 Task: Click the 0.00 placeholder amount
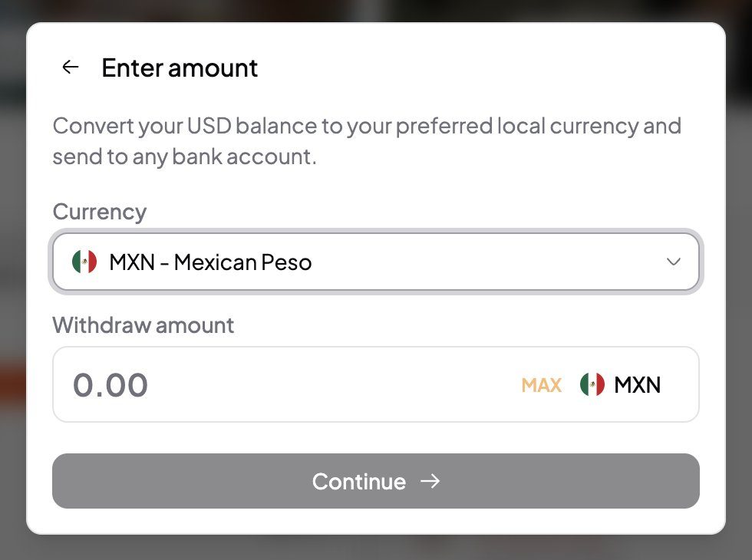pos(110,385)
